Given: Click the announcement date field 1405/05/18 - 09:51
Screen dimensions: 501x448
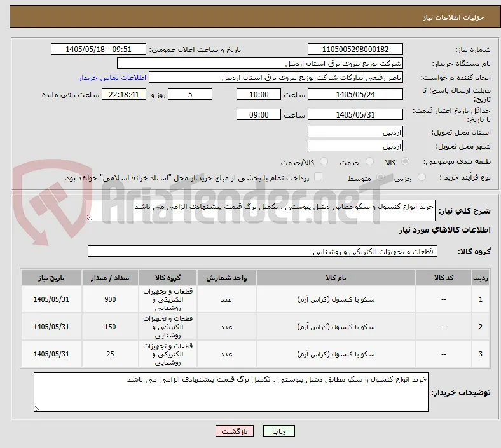Looking at the screenshot, I should pos(99,49).
